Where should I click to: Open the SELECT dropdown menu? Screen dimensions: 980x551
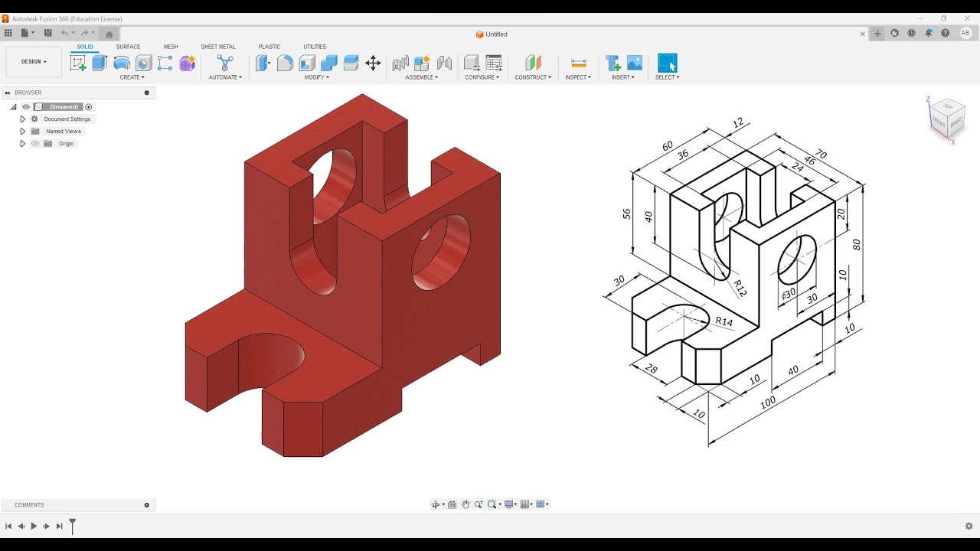coord(667,77)
